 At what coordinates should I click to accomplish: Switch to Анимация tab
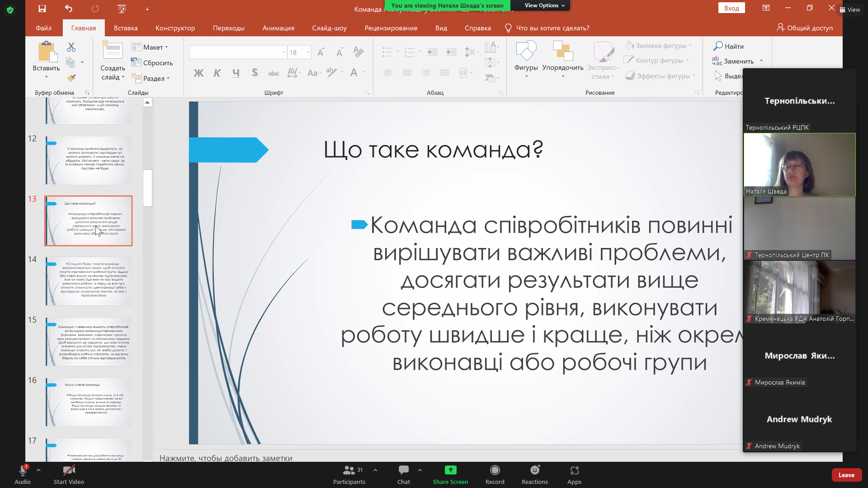point(278,28)
